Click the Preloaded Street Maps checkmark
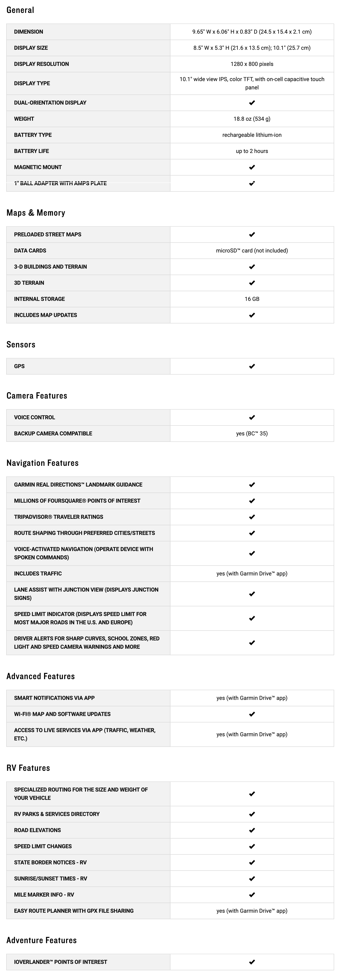Viewport: 339px width, 980px height. 252,235
